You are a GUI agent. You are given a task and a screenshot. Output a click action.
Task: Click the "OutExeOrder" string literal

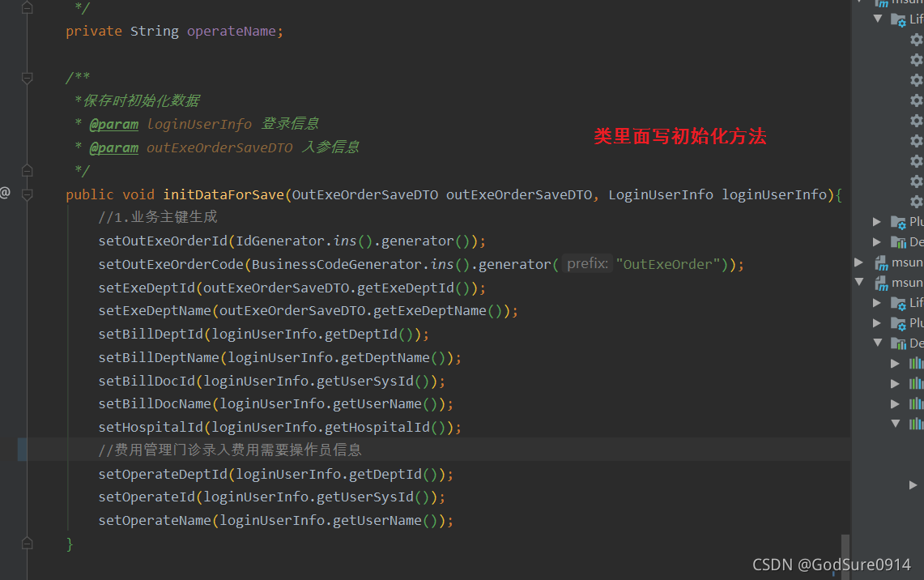(x=668, y=264)
